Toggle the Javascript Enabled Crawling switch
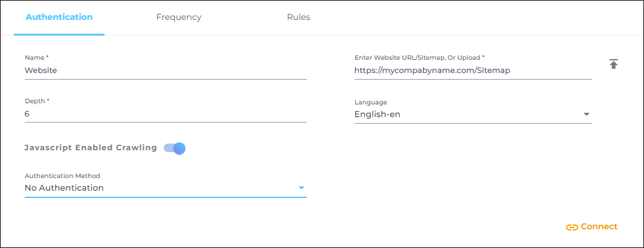 pyautogui.click(x=175, y=148)
